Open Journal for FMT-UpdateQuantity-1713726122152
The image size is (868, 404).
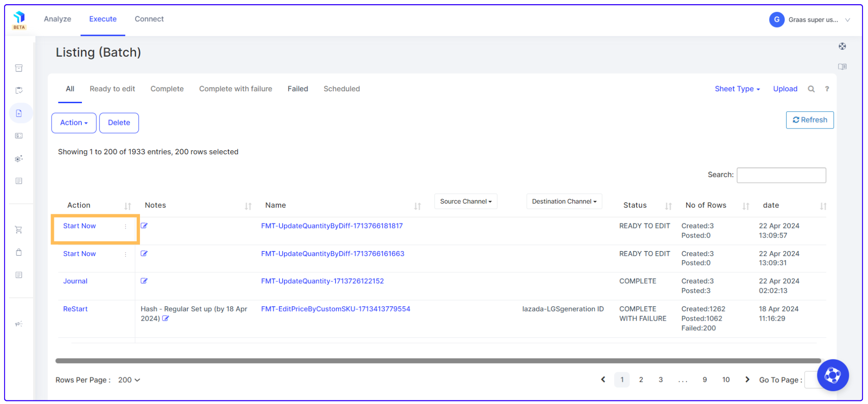[75, 281]
